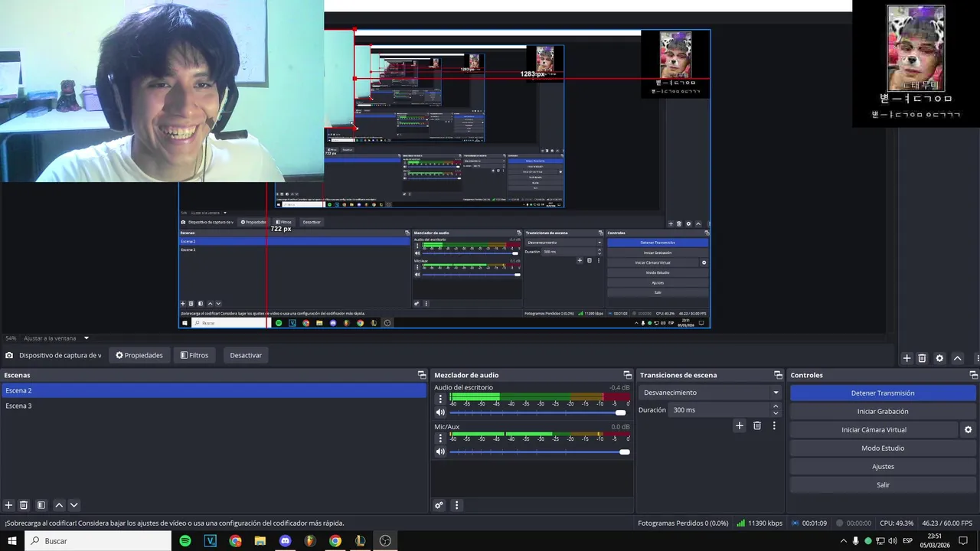
Task: Toggle Modo Estudio
Action: click(883, 448)
